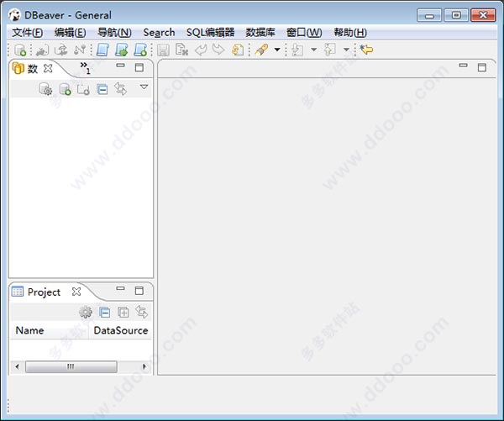
Task: Create new SQL script icon with plus
Action: coord(140,50)
